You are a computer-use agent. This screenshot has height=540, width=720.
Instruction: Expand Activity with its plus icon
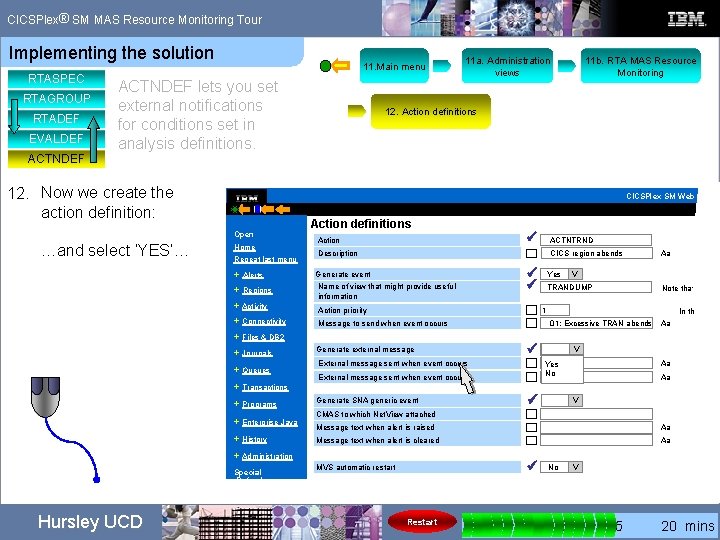click(x=236, y=306)
